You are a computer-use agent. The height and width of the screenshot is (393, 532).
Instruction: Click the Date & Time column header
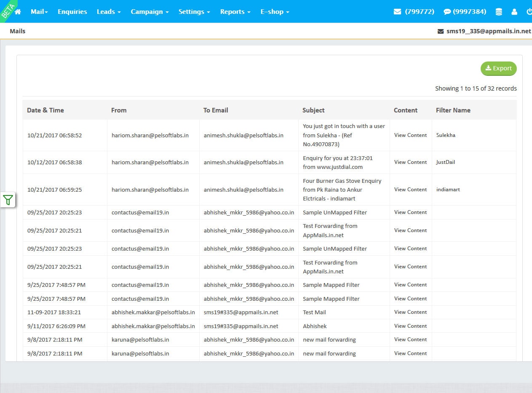45,110
